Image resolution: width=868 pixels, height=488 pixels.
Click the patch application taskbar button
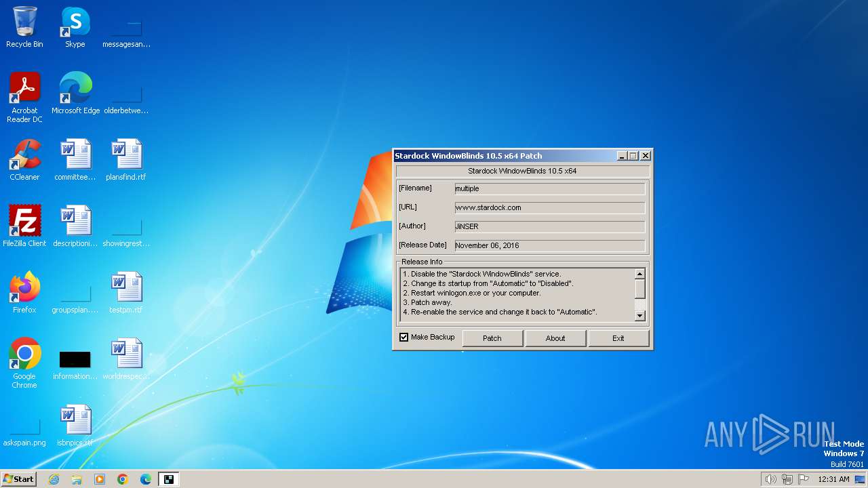pyautogui.click(x=168, y=479)
